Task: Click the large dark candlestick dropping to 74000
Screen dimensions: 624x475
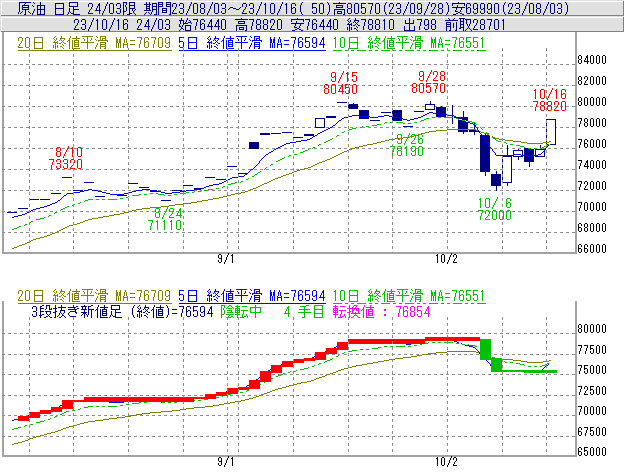Action: [x=485, y=153]
